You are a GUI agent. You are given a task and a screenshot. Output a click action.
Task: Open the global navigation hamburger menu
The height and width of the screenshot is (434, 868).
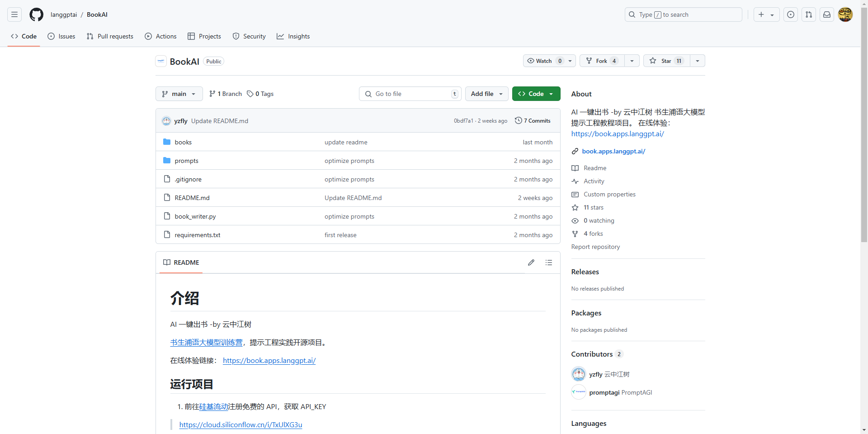coord(14,14)
